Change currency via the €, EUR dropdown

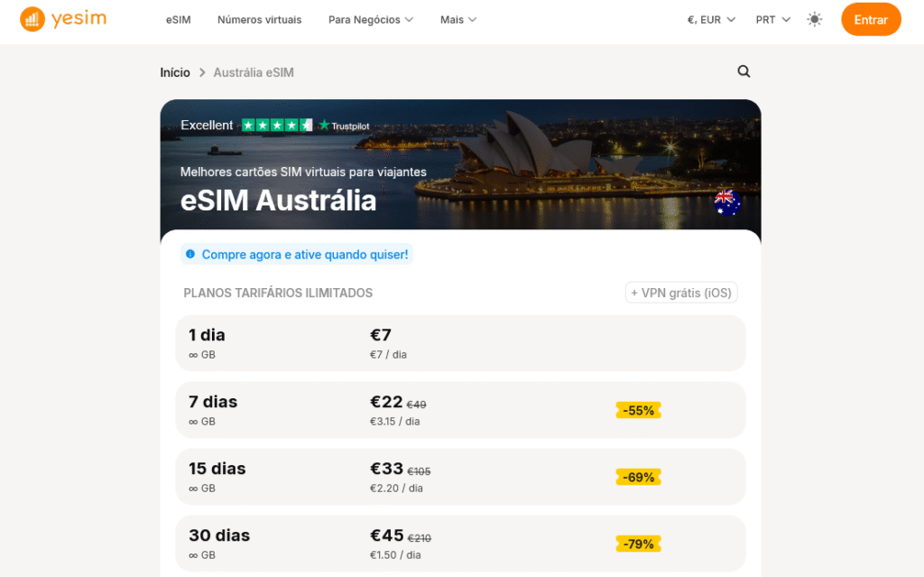pos(709,18)
